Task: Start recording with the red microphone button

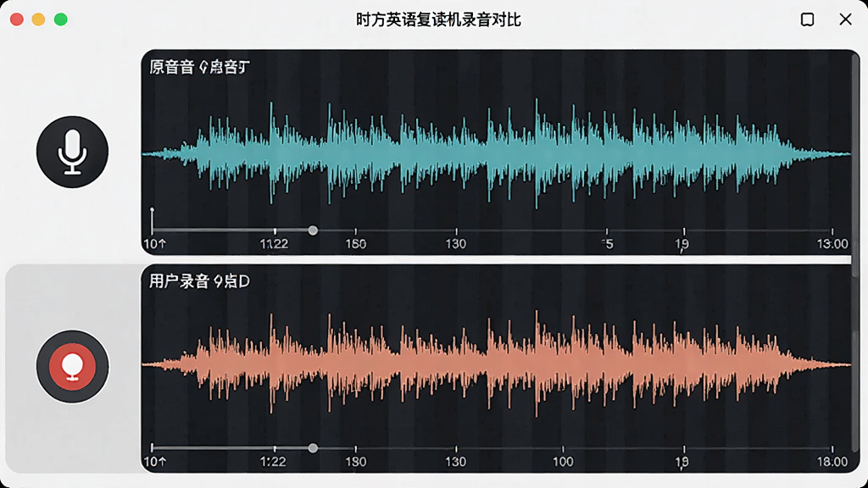Action: 73,366
